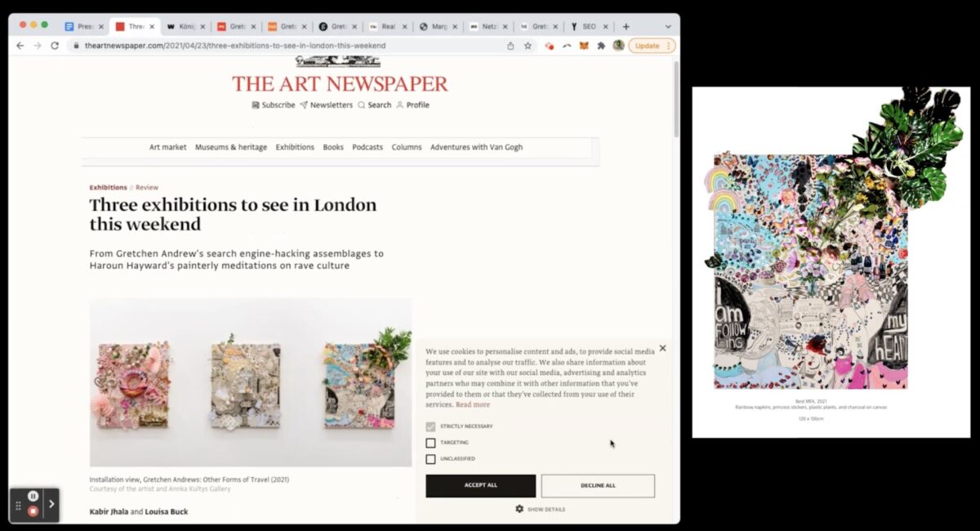Image resolution: width=980 pixels, height=531 pixels.
Task: Click Show Details in the cookie banner
Action: (x=546, y=509)
